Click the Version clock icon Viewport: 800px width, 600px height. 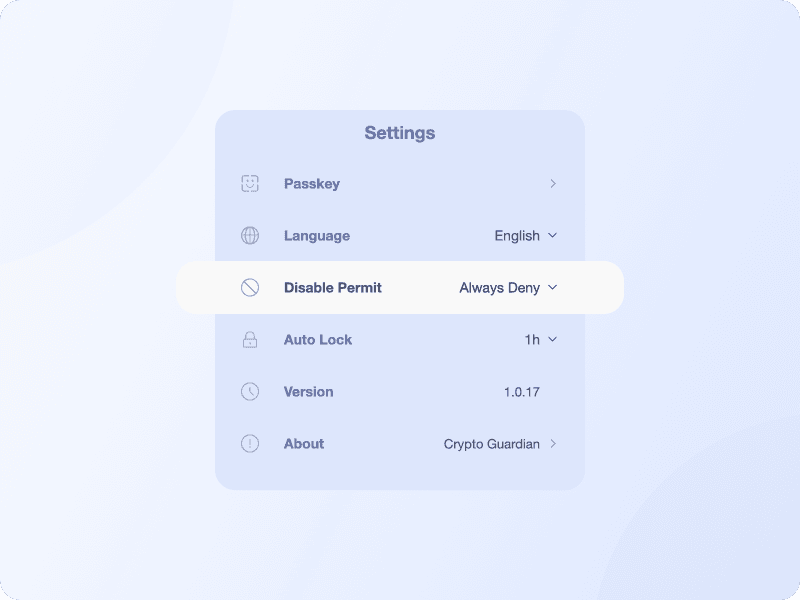250,392
